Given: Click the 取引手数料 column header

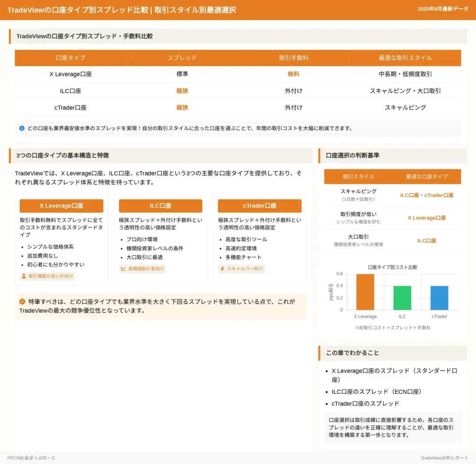Looking at the screenshot, I should (294, 58).
